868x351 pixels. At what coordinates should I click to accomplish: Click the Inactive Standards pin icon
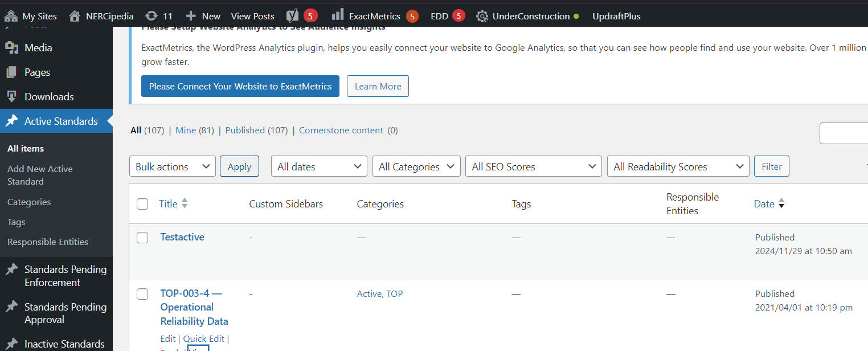tap(11, 344)
